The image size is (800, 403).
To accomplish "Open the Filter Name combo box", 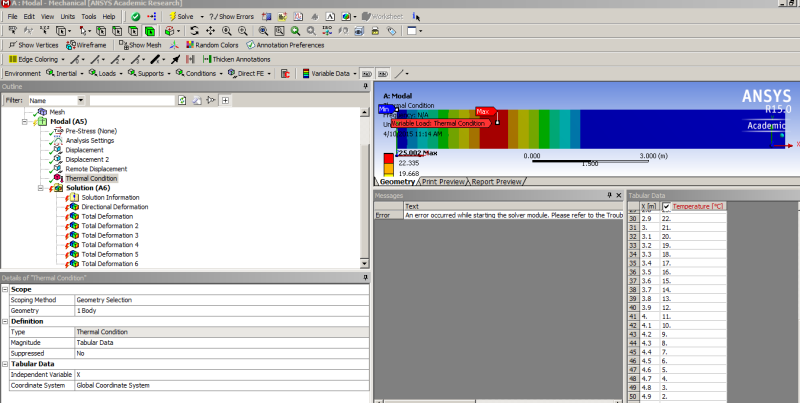I will tap(57, 100).
